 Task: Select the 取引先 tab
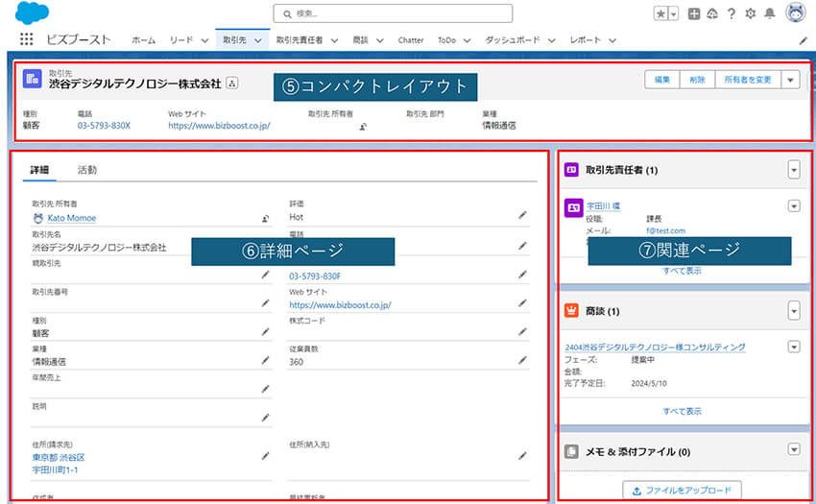click(x=234, y=40)
